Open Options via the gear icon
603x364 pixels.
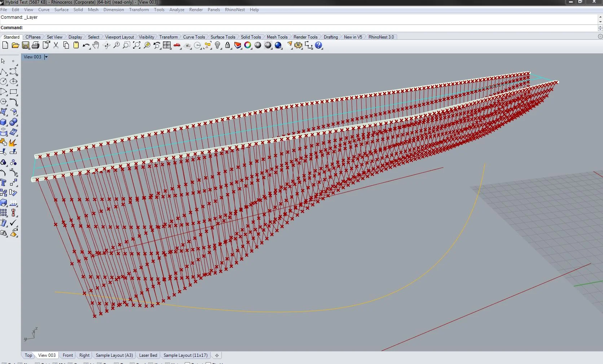click(298, 45)
